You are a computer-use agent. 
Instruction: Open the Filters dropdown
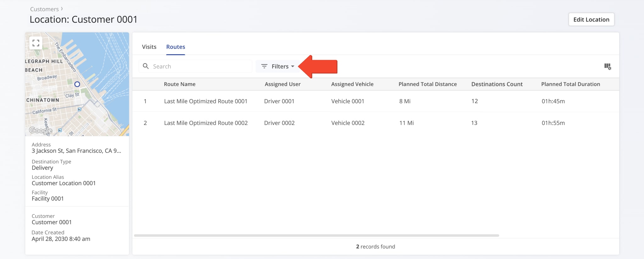point(278,66)
